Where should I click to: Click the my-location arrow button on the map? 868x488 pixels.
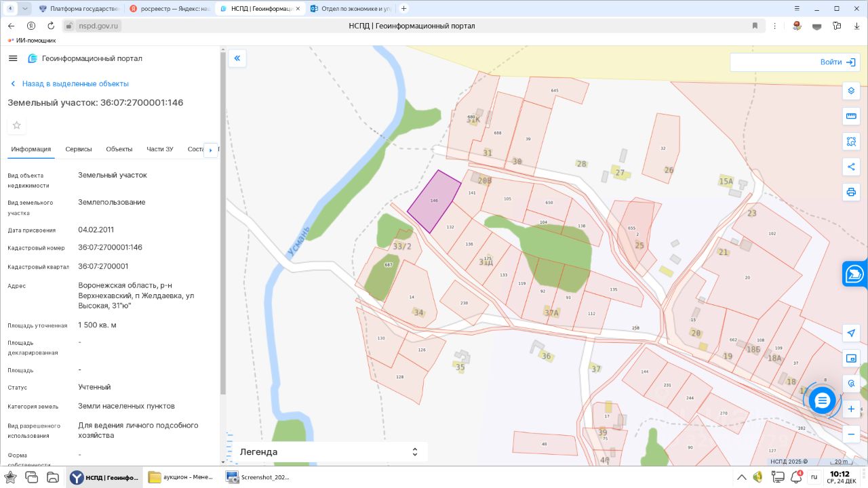(851, 333)
